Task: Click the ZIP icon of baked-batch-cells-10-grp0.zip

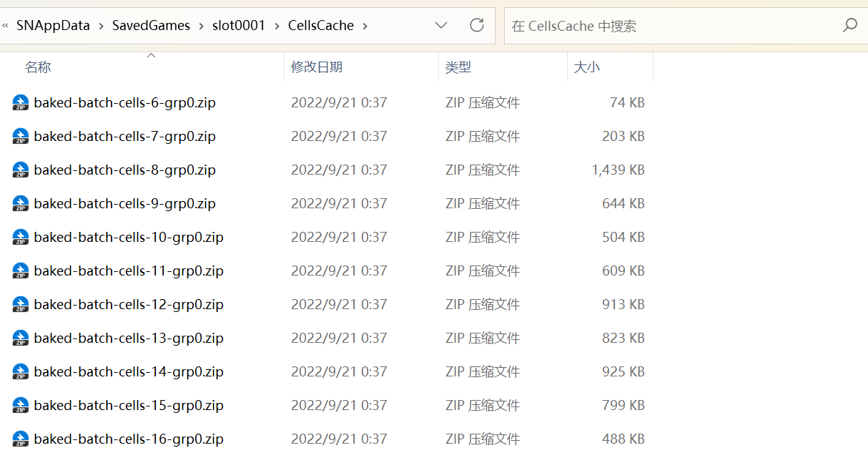Action: tap(20, 238)
